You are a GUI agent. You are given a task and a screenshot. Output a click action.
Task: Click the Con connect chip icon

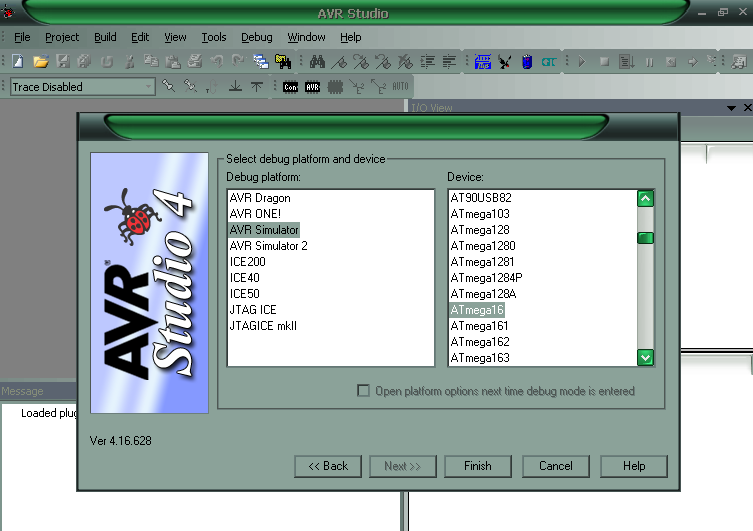point(290,87)
